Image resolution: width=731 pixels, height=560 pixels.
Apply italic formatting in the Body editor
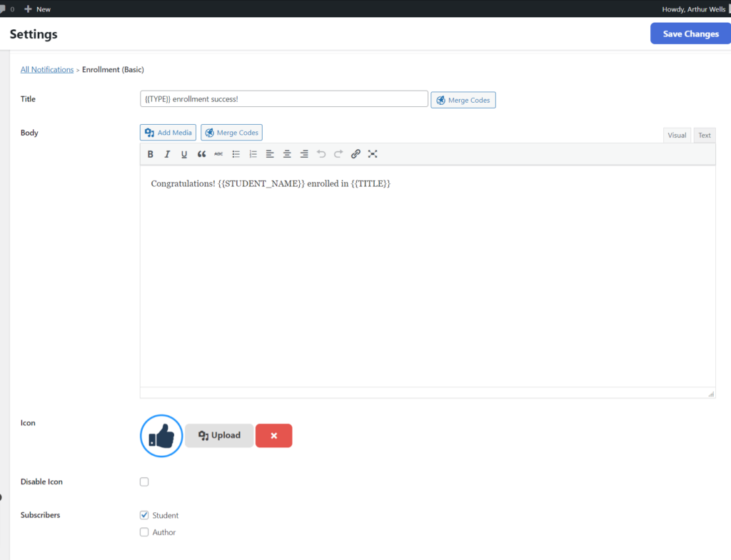167,153
